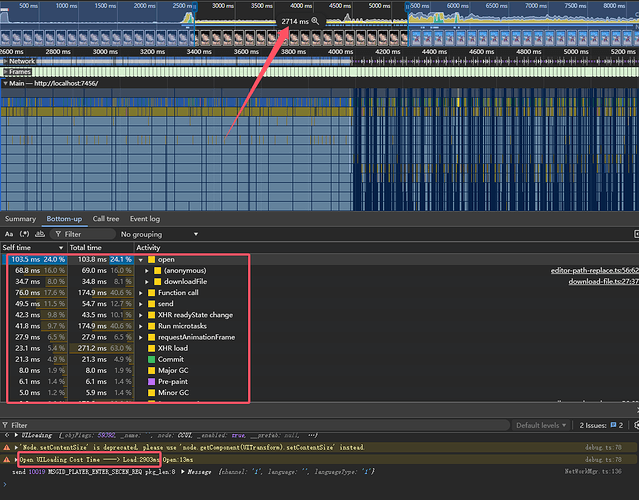The width and height of the screenshot is (639, 500).
Task: Select the Minor GC activity row
Action: pyautogui.click(x=320, y=393)
